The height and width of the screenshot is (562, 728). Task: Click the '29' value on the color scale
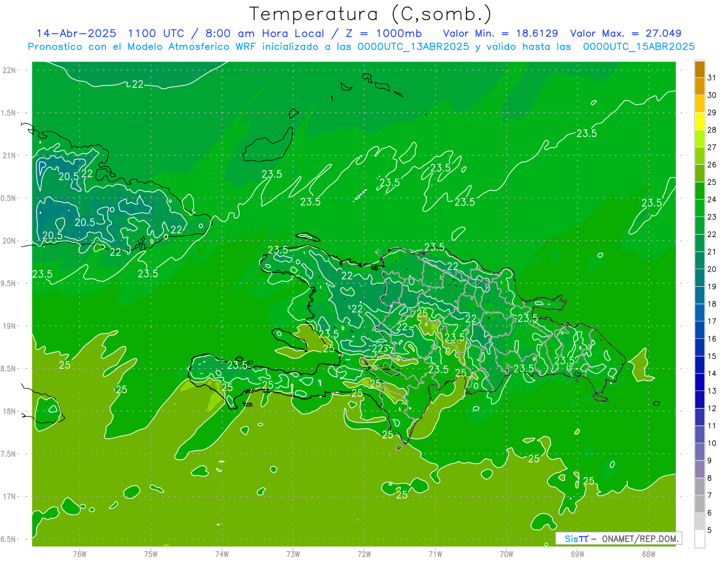pos(712,112)
